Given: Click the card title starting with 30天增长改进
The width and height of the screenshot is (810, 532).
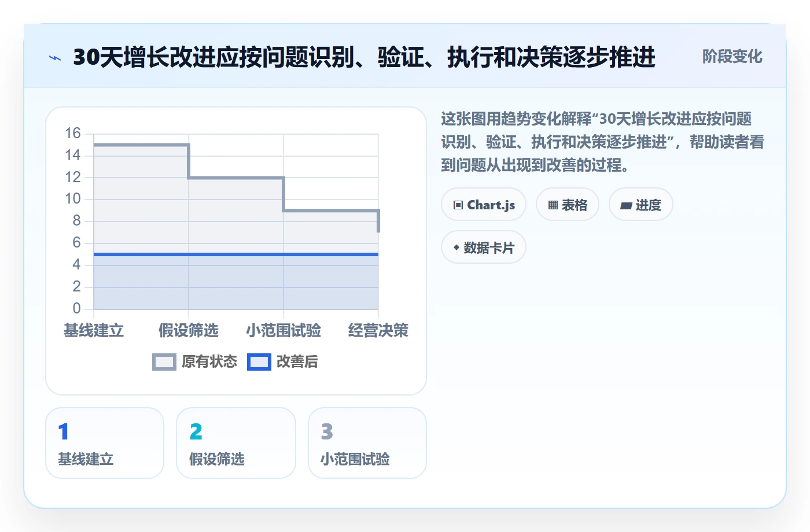Looking at the screenshot, I should pos(364,57).
